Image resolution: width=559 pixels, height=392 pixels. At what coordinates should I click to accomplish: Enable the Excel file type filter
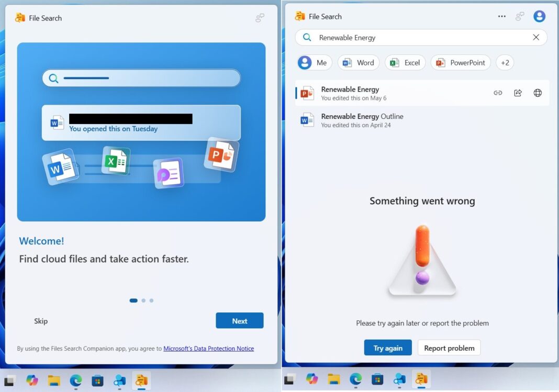click(405, 62)
